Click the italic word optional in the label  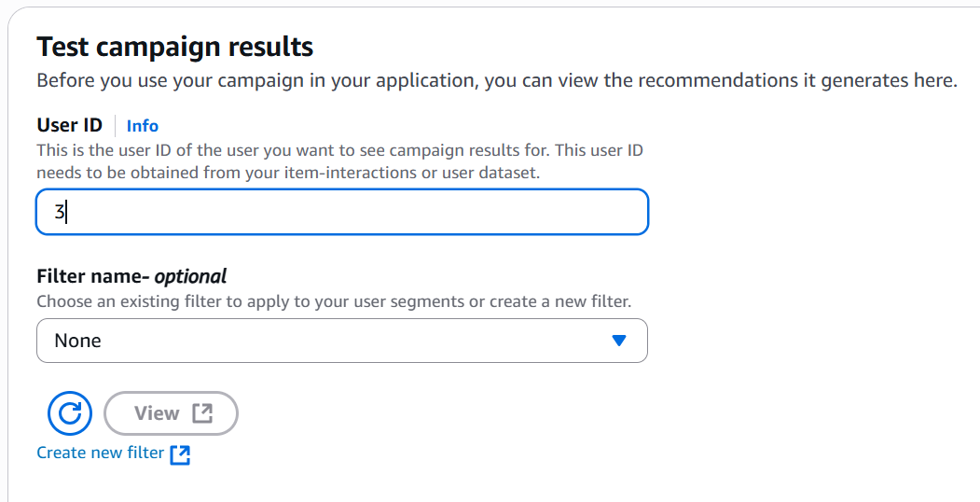click(190, 276)
